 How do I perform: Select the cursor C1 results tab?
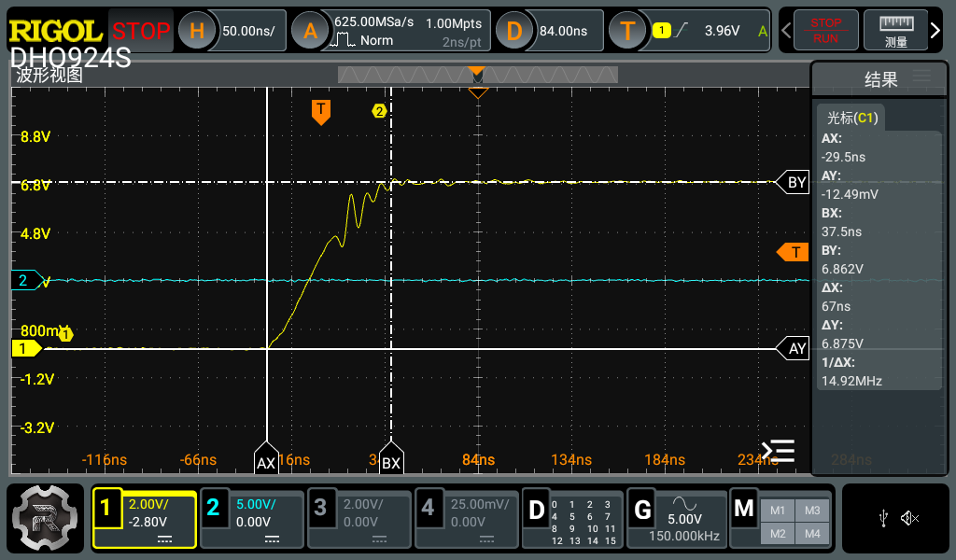(x=853, y=118)
